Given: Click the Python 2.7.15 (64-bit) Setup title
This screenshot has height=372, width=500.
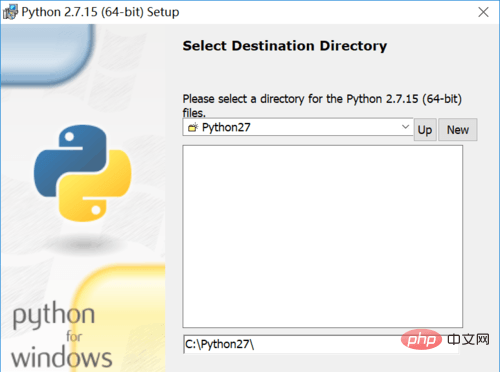Looking at the screenshot, I should click(100, 12).
